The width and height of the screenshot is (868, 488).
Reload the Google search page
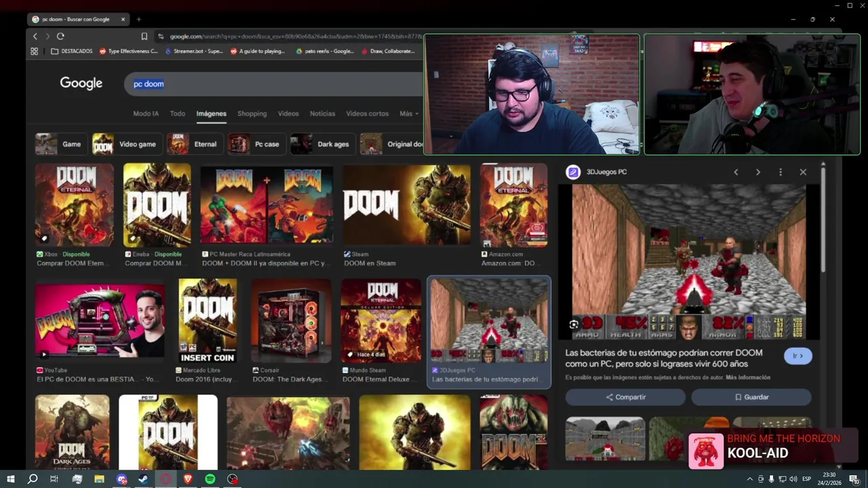60,37
